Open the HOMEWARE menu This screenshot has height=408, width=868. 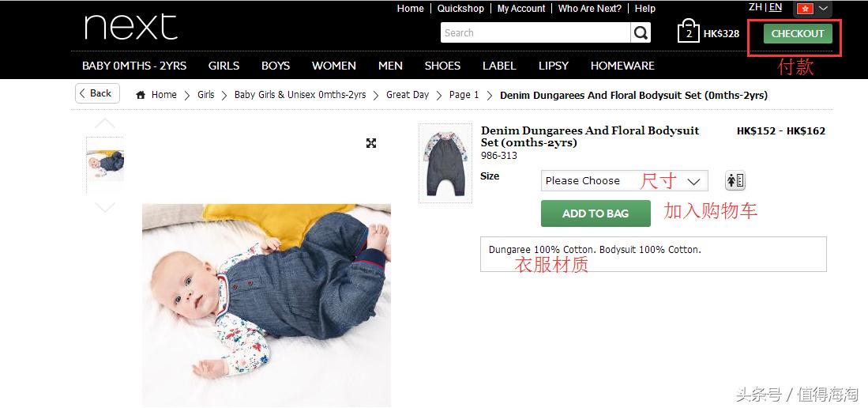(622, 66)
